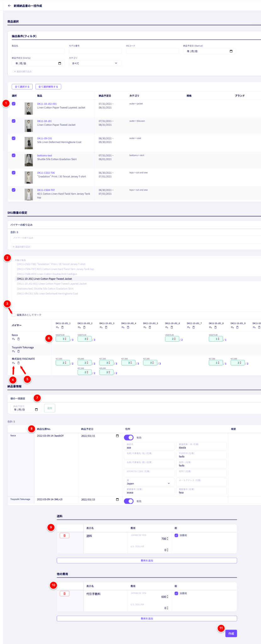Image resolution: width=261 pixels, height=644 pixels.
Task: Click the trash icon under column DK11-10-J01_1
Action: [x=62, y=327]
